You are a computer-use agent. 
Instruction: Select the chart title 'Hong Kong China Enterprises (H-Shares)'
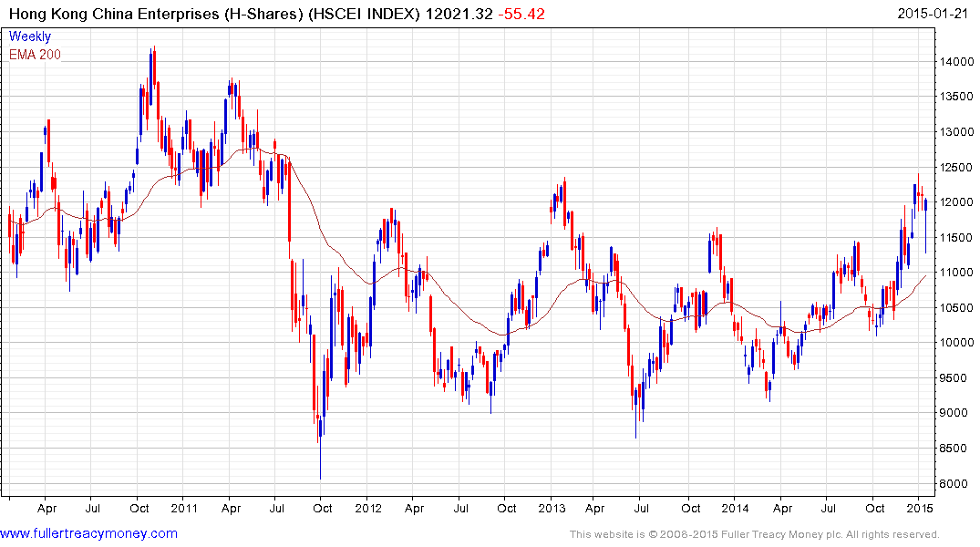coord(156,14)
